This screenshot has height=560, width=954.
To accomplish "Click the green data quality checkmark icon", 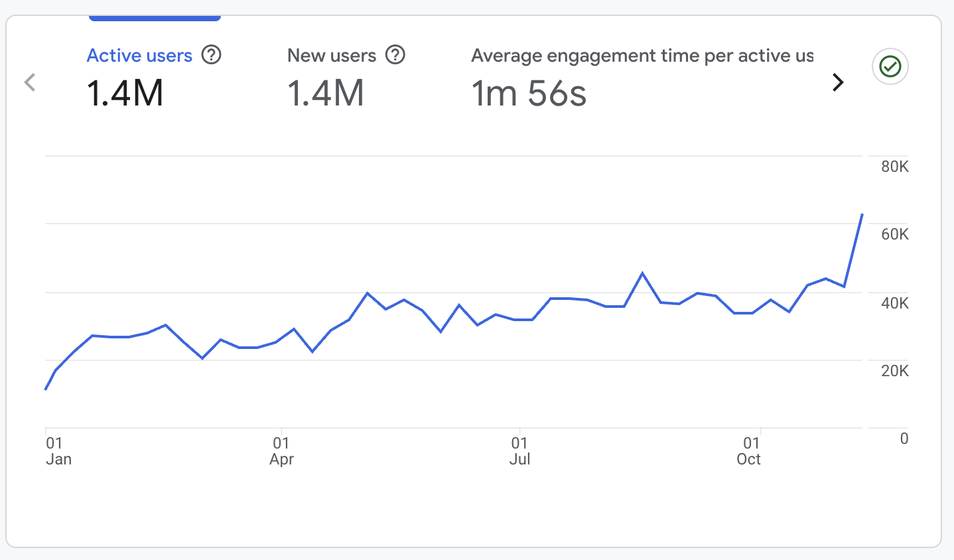I will [890, 66].
